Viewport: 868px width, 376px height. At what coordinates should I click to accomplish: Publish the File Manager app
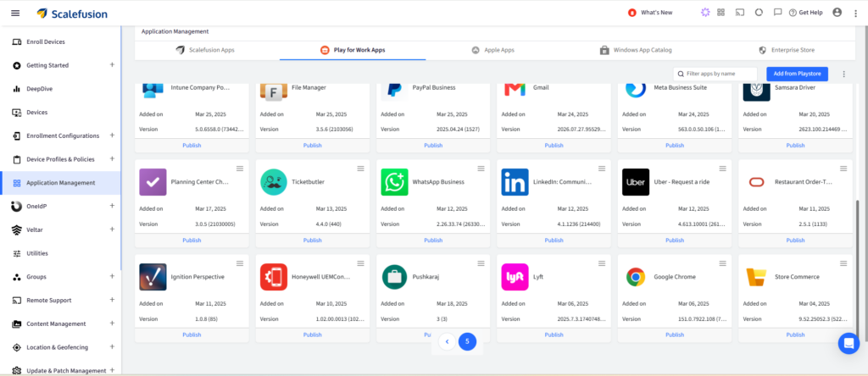(312, 146)
